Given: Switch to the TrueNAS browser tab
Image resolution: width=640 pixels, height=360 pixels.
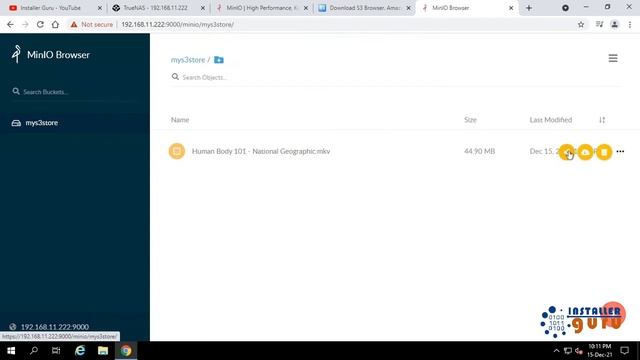Looking at the screenshot, I should pyautogui.click(x=158, y=8).
